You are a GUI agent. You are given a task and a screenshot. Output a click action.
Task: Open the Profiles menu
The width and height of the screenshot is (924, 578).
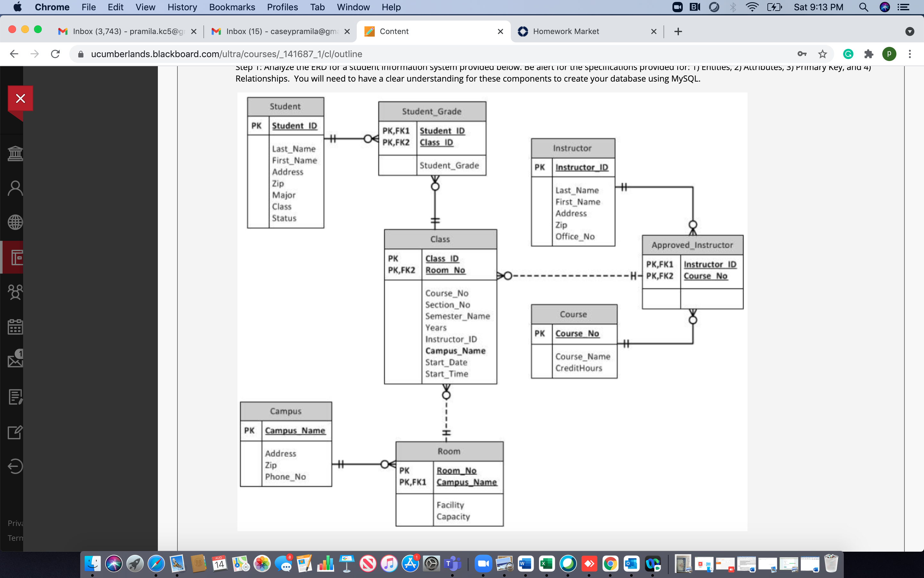(x=282, y=7)
